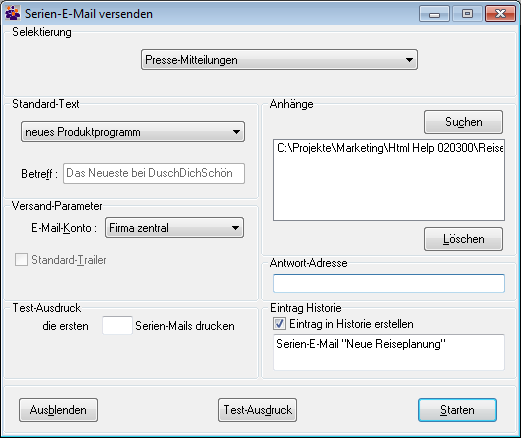This screenshot has width=521, height=438.
Task: Close the Serien-E-Mail versenden dialog
Action: 500,14
